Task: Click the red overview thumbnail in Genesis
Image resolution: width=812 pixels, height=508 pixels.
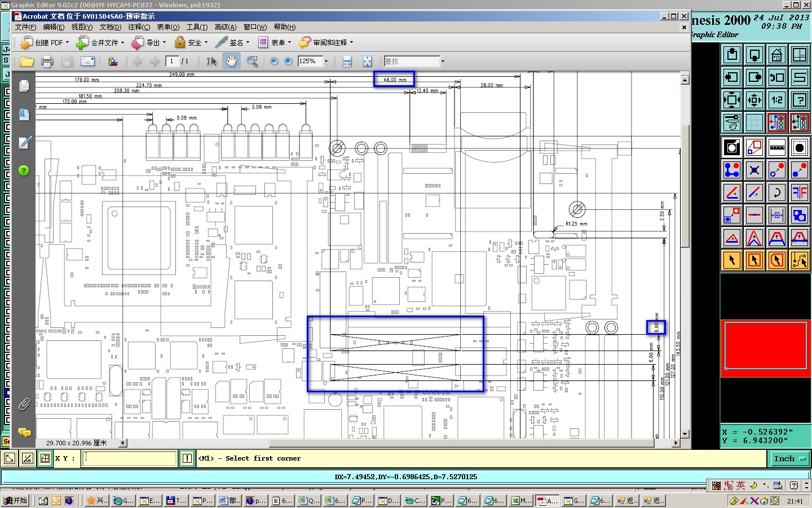Action: [766, 348]
